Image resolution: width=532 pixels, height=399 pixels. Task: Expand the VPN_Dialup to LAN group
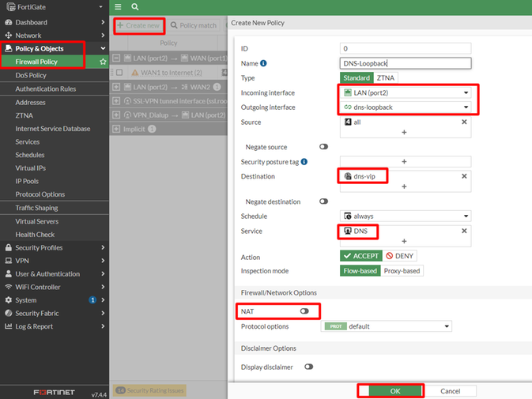pyautogui.click(x=116, y=115)
